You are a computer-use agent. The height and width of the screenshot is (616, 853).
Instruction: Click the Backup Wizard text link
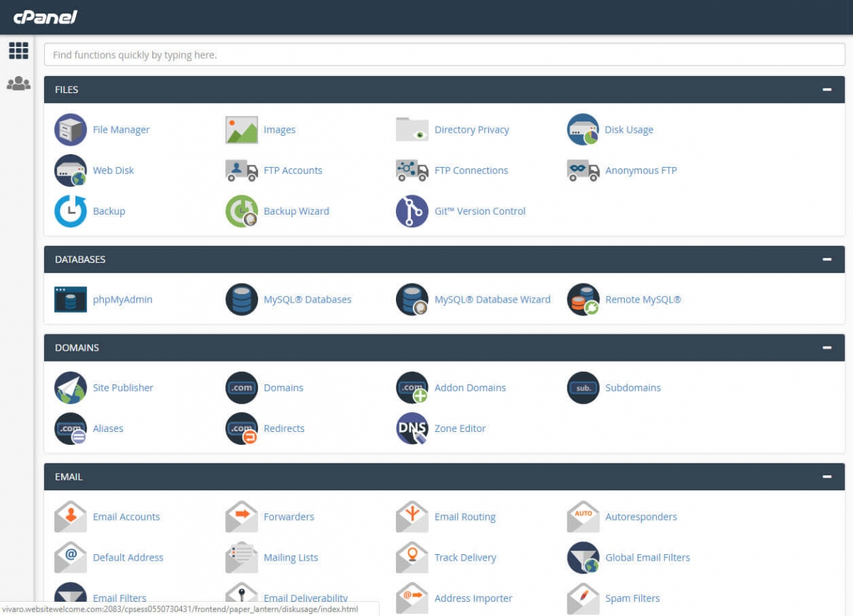(x=296, y=211)
